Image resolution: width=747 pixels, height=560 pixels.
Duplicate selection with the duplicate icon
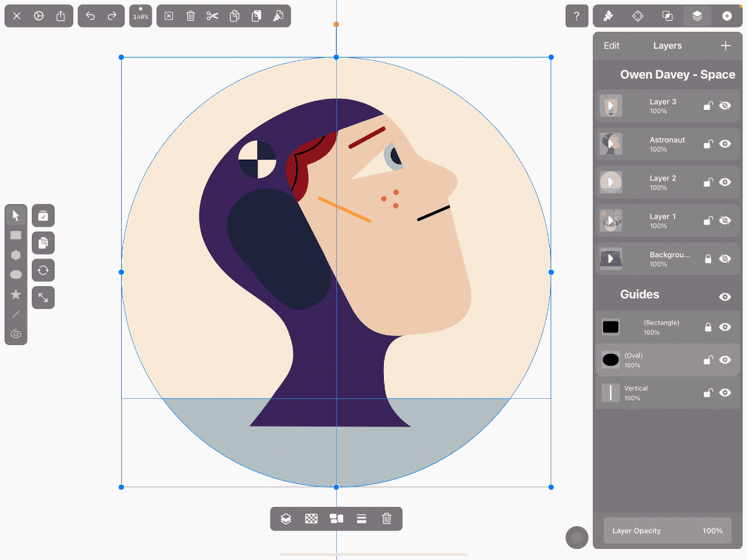click(257, 16)
